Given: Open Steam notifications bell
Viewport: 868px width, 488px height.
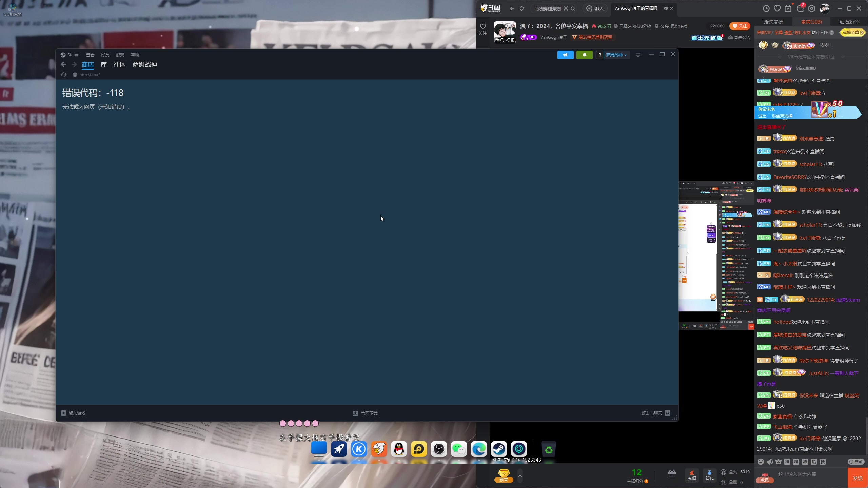Looking at the screenshot, I should (x=584, y=55).
